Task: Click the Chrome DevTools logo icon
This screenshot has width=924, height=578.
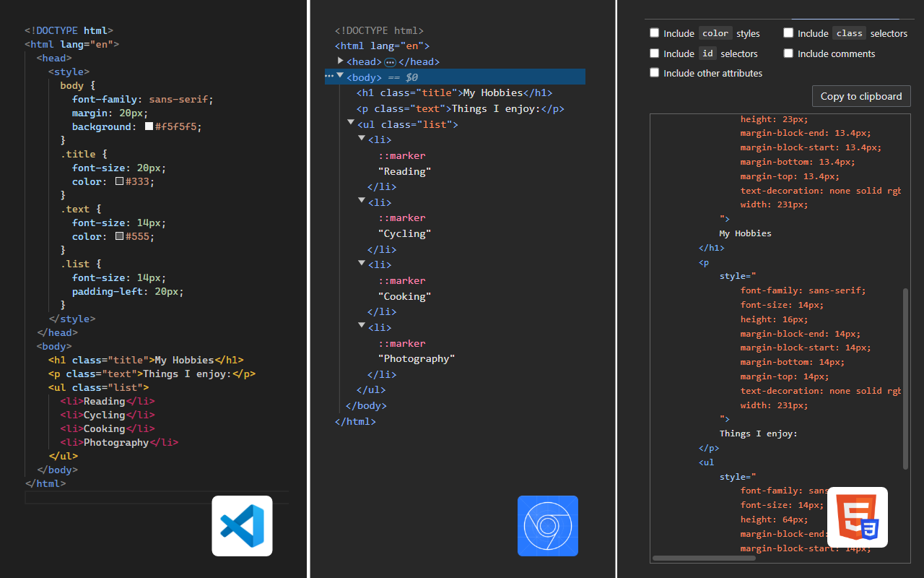Action: point(547,525)
